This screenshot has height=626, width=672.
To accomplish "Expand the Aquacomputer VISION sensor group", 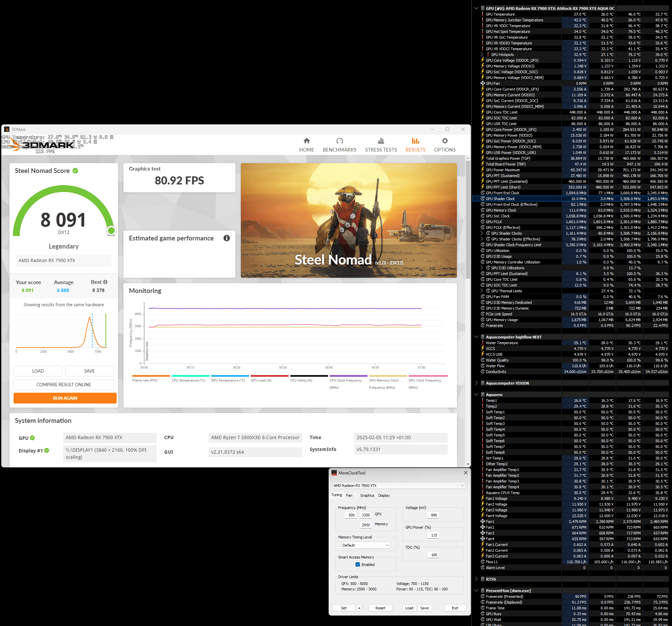I will [476, 383].
